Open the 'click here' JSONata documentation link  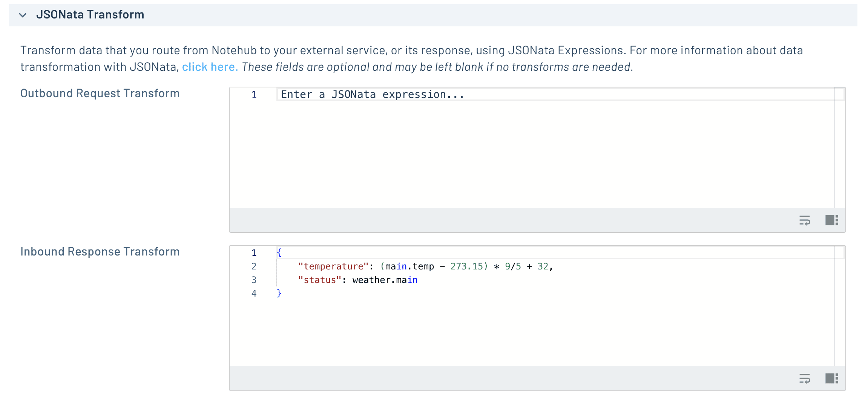pos(210,67)
